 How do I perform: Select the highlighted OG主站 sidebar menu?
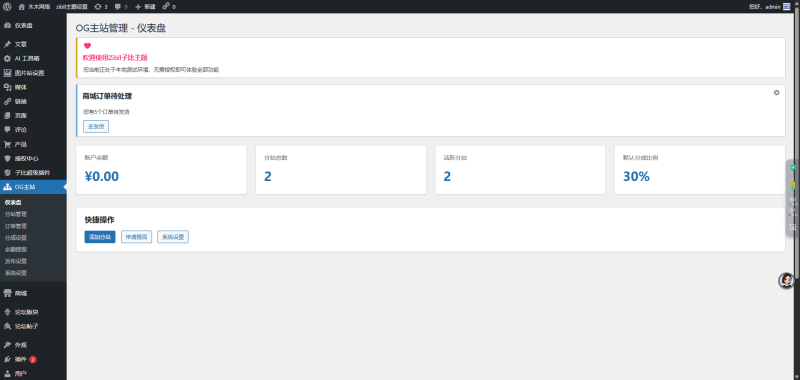[x=33, y=187]
